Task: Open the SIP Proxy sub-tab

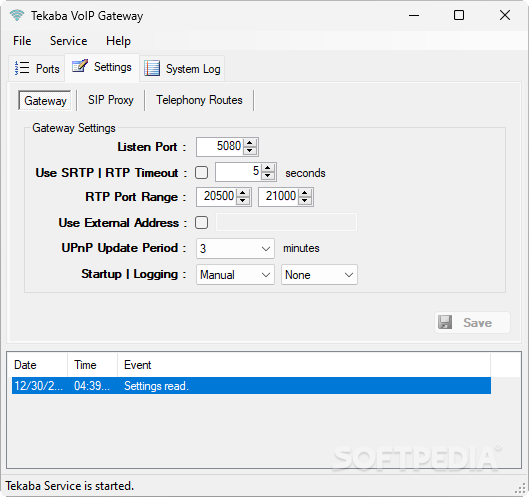Action: (x=111, y=100)
